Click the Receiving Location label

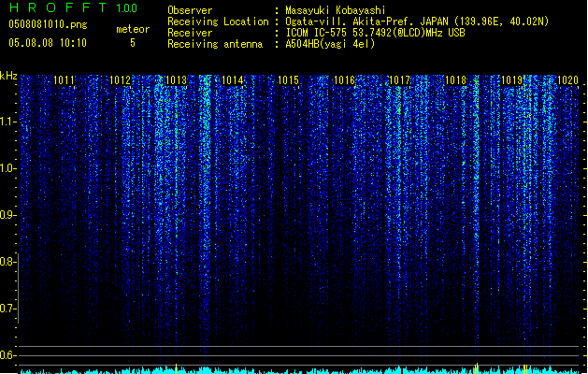[x=218, y=22]
